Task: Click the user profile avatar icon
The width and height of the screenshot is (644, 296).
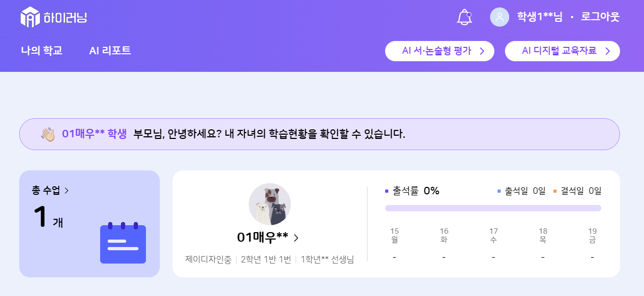Action: (x=500, y=17)
